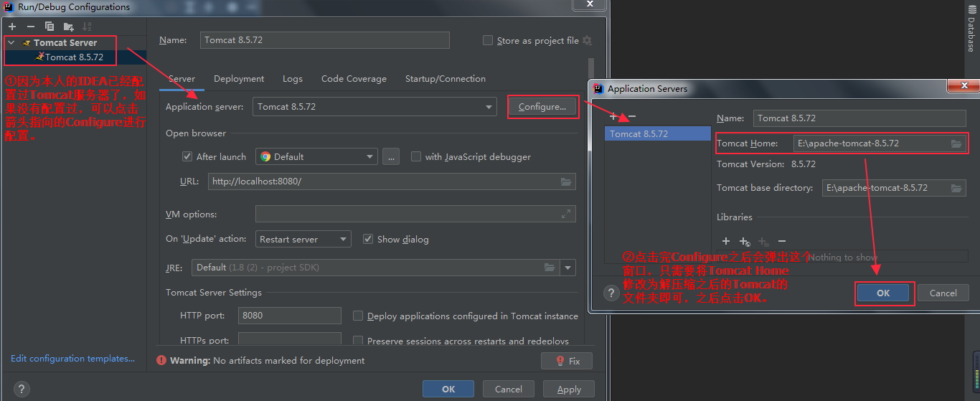980x401 pixels.
Task: Click OK in Application Servers dialog
Action: point(883,293)
